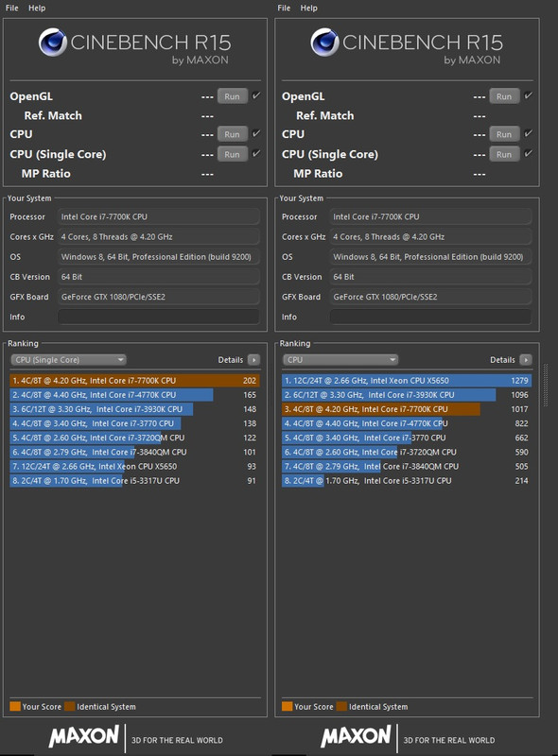Toggle OpenGL checkbox in left window
The image size is (558, 756).
(x=256, y=95)
